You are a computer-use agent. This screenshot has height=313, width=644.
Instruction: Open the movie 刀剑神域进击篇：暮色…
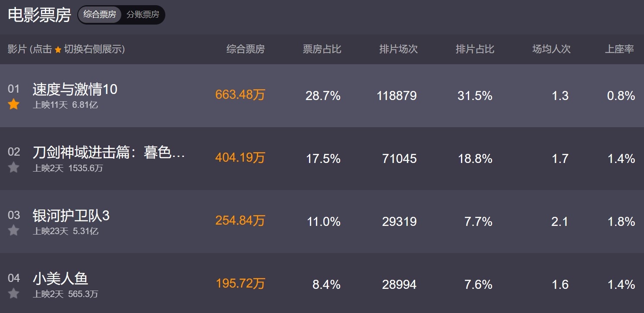click(x=109, y=153)
